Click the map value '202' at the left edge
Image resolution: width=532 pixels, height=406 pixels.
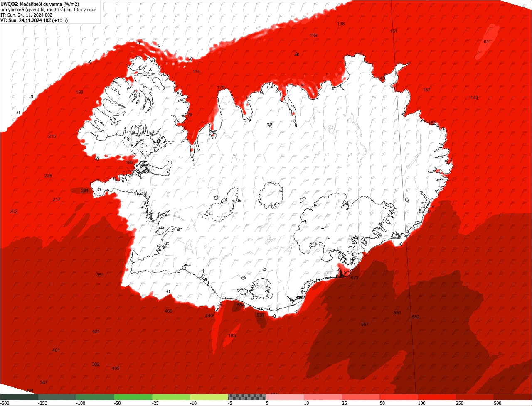(x=14, y=211)
